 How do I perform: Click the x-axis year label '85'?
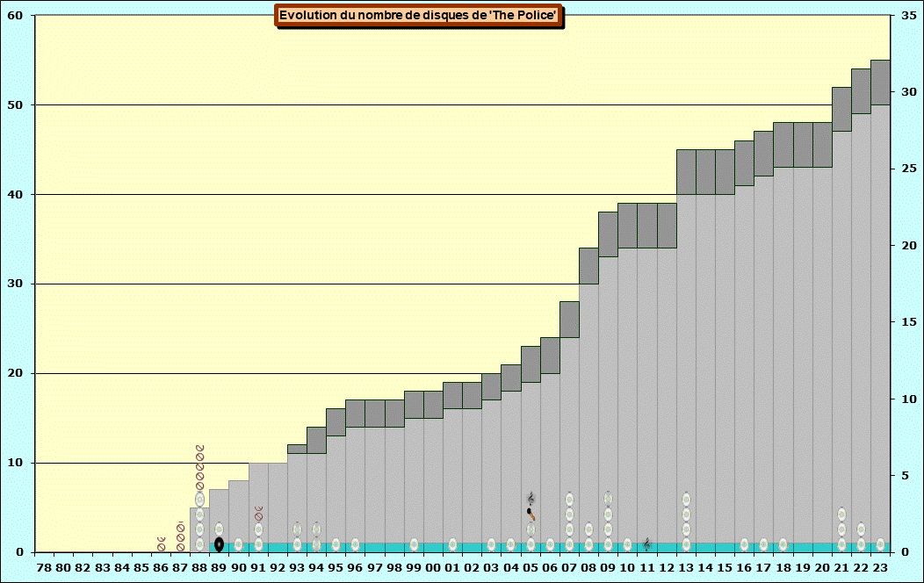coord(141,568)
